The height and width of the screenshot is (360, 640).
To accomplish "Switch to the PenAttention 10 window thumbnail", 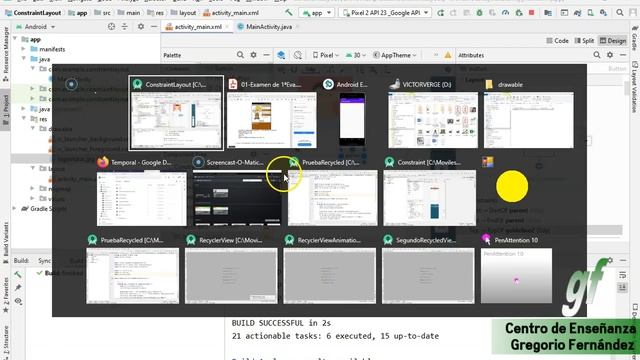I will [516, 276].
